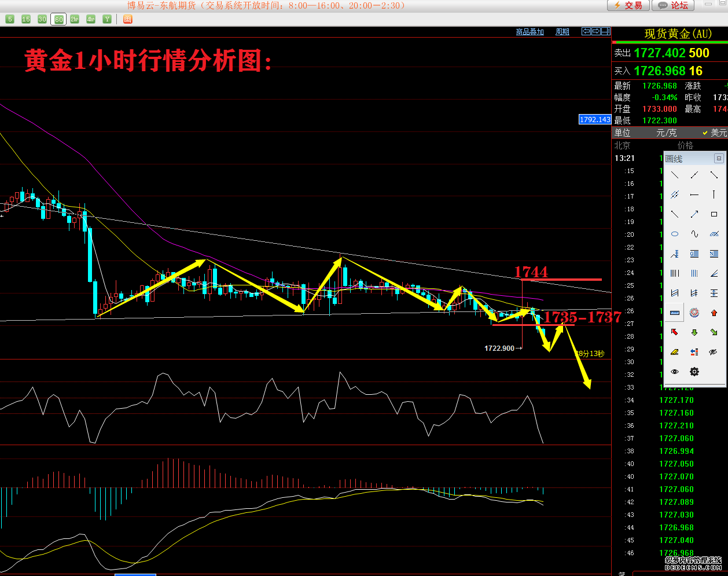Click the 现货黄金(AU) instrument title
This screenshot has width=728, height=576.
(678, 34)
